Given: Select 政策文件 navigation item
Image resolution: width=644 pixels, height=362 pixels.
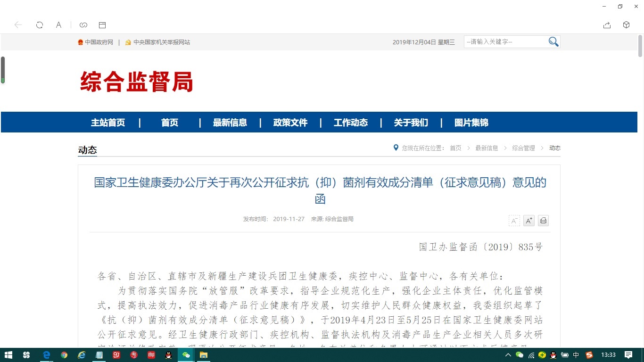Looking at the screenshot, I should 290,123.
